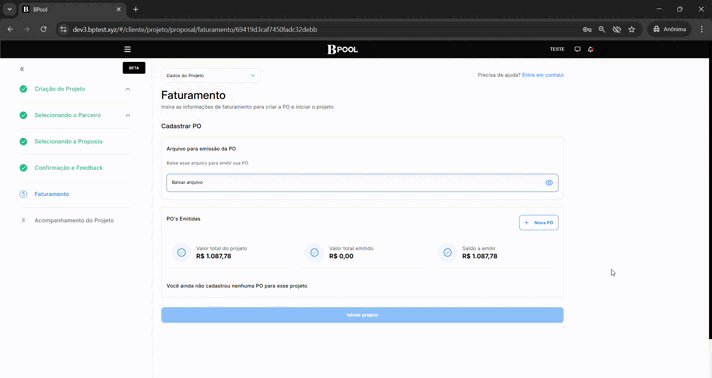The height and width of the screenshot is (378, 712).
Task: Collapse Selecionando o Parceiro chevron
Action: [x=128, y=115]
